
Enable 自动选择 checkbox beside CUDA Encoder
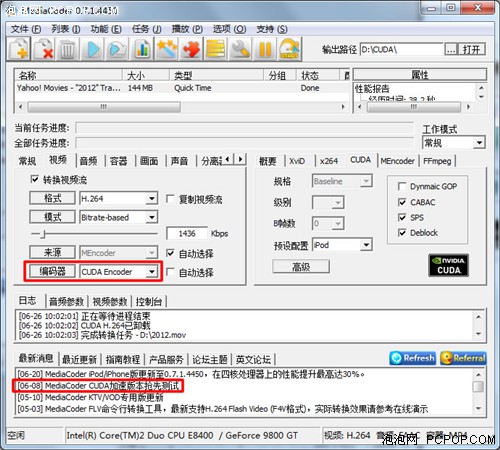[170, 272]
